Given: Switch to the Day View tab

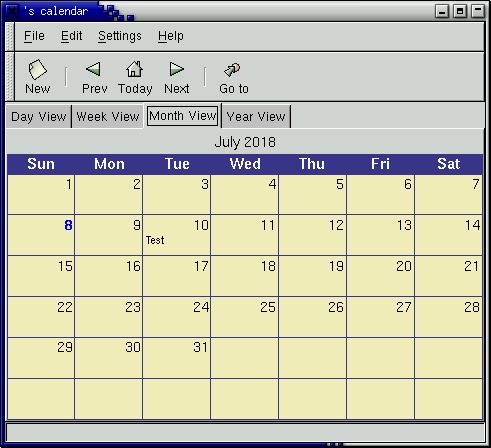Looking at the screenshot, I should click(39, 117).
